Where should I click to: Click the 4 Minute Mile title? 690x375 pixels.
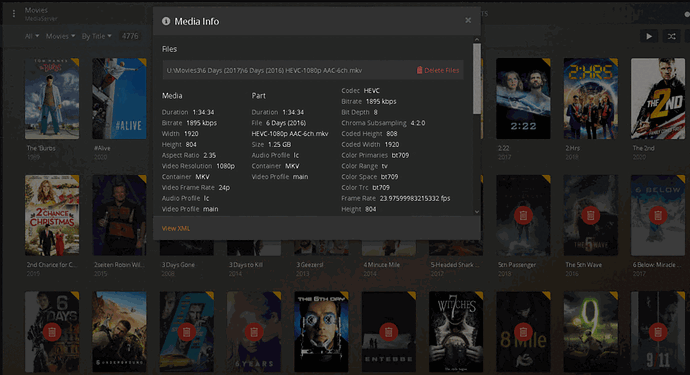pos(382,265)
